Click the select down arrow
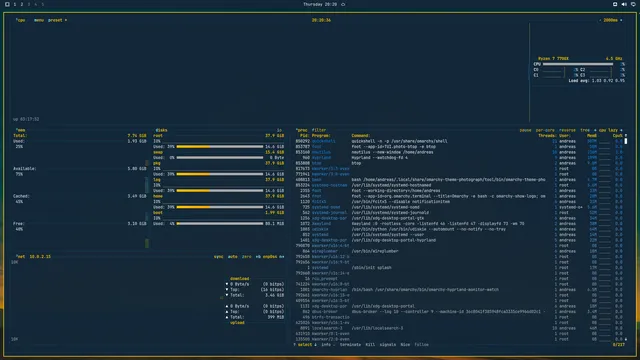 point(315,345)
